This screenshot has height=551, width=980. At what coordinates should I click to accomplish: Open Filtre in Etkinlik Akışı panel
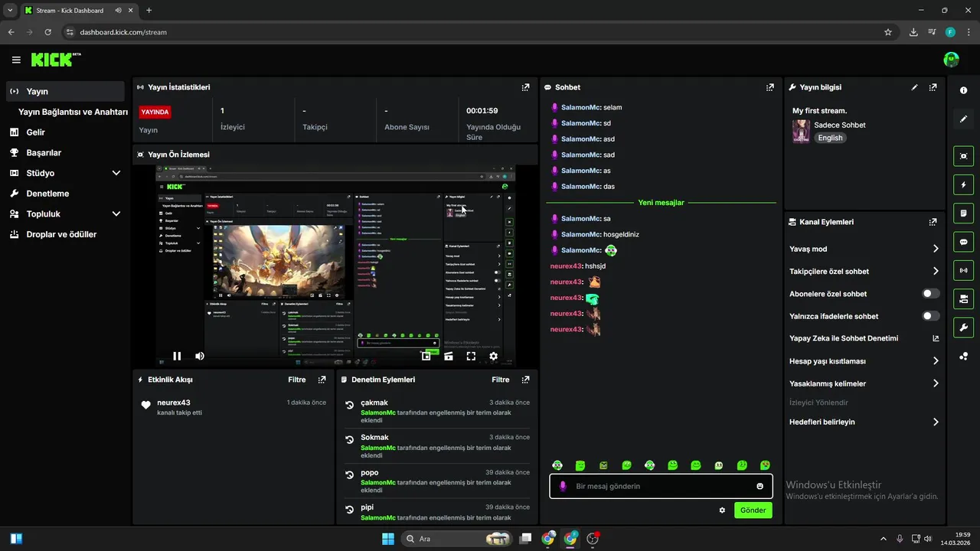(297, 380)
